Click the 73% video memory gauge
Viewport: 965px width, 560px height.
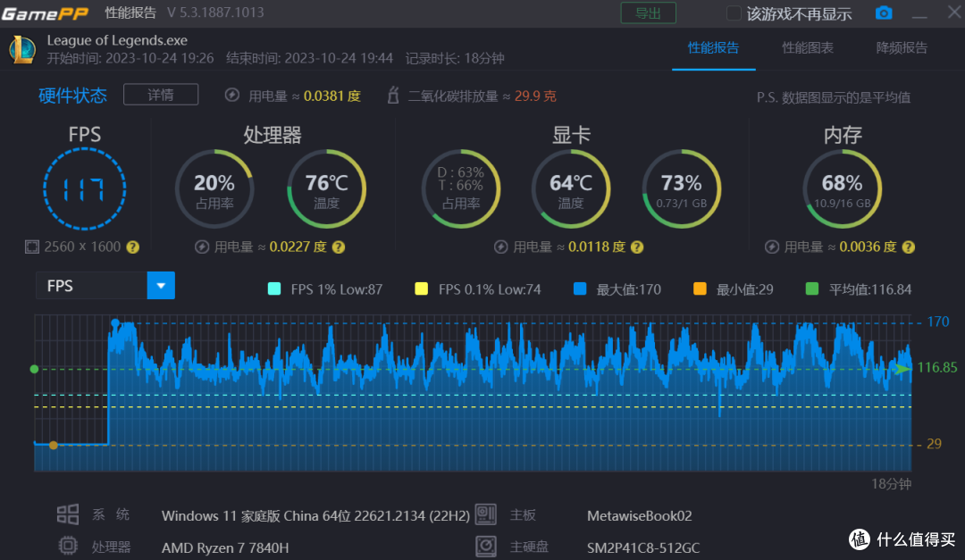click(x=681, y=189)
